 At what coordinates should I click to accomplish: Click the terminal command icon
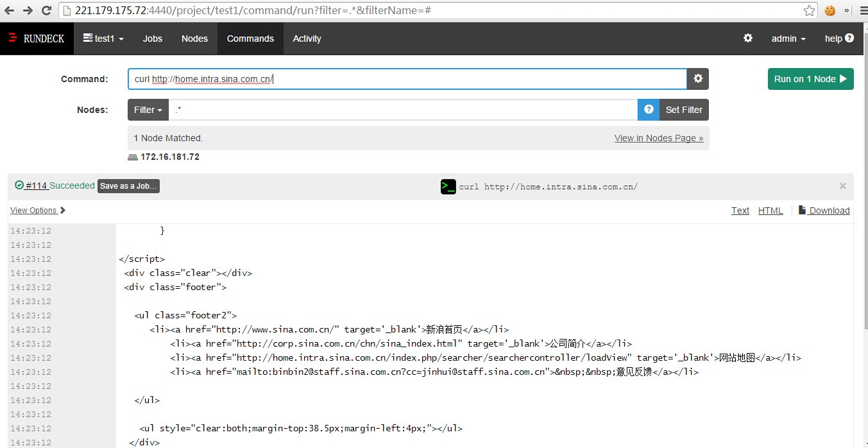[448, 187]
